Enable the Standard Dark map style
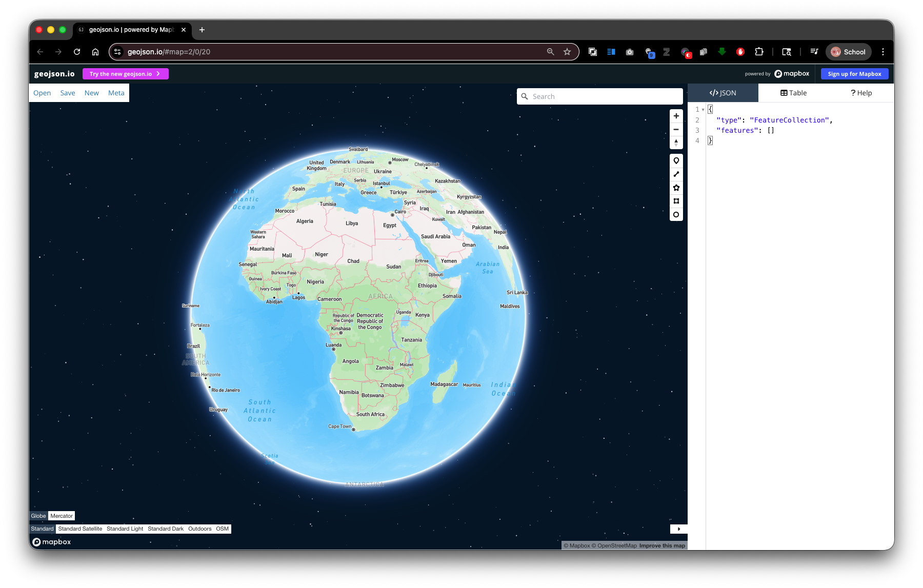 point(165,529)
